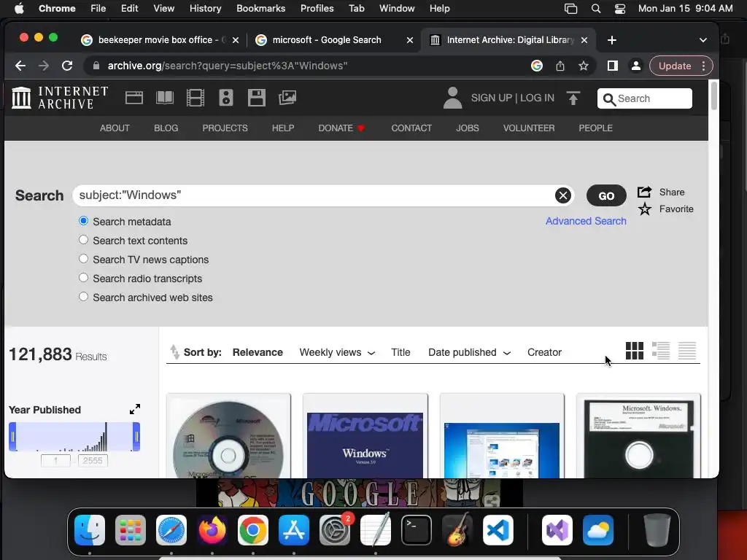Screen dimensions: 747x560
Task: Select Search archived web sites option
Action: click(83, 297)
